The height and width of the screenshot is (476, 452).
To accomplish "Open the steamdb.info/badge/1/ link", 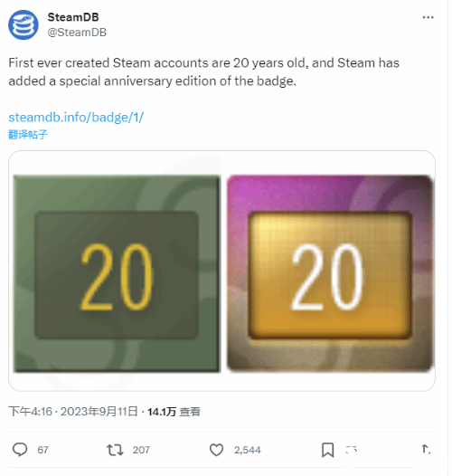I will point(76,118).
